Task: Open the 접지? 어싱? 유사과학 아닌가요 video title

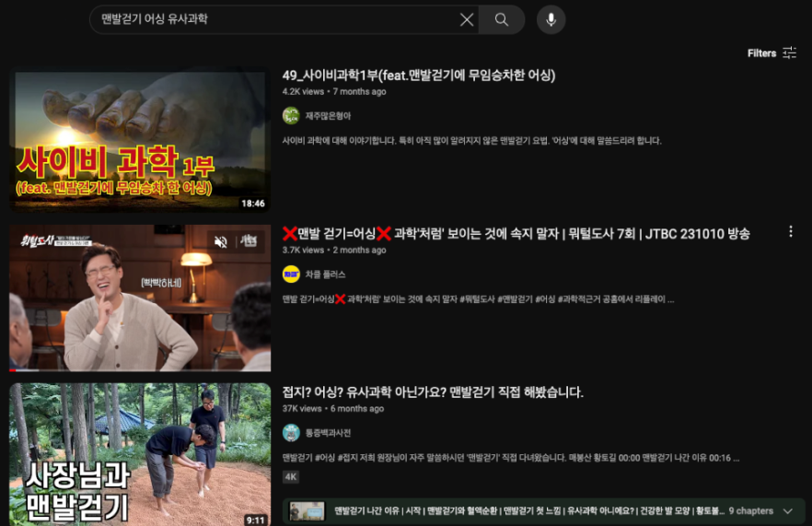Action: 433,392
